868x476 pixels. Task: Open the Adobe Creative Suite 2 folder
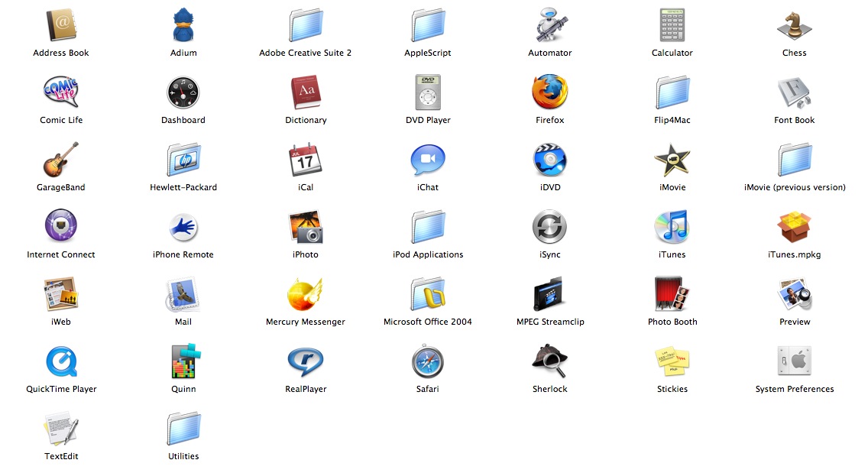point(306,25)
